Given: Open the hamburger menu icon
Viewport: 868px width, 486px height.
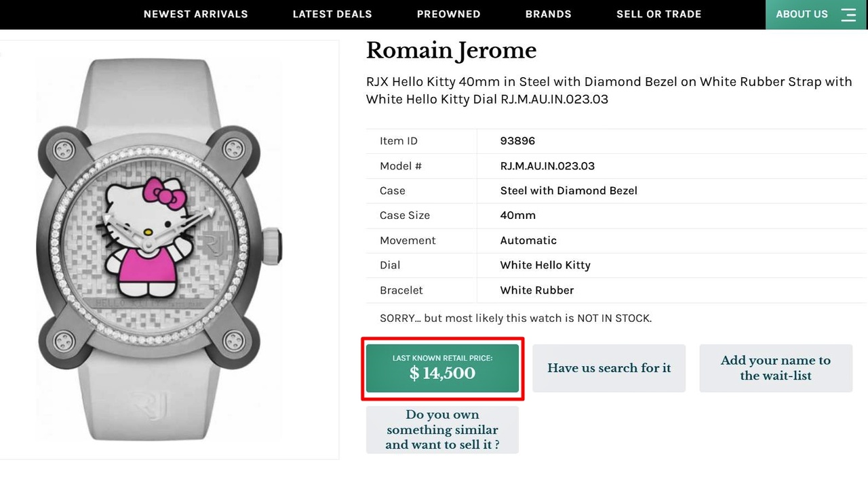Looking at the screenshot, I should click(x=848, y=14).
